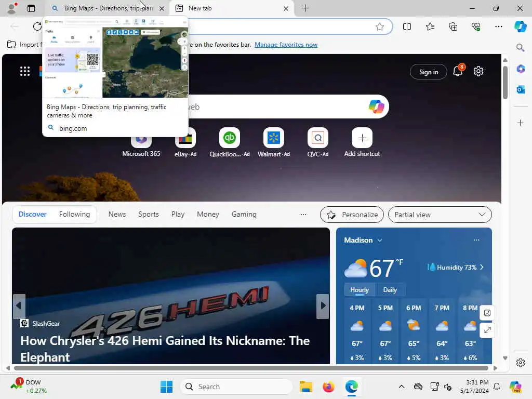Click the background image info icon

point(487,313)
